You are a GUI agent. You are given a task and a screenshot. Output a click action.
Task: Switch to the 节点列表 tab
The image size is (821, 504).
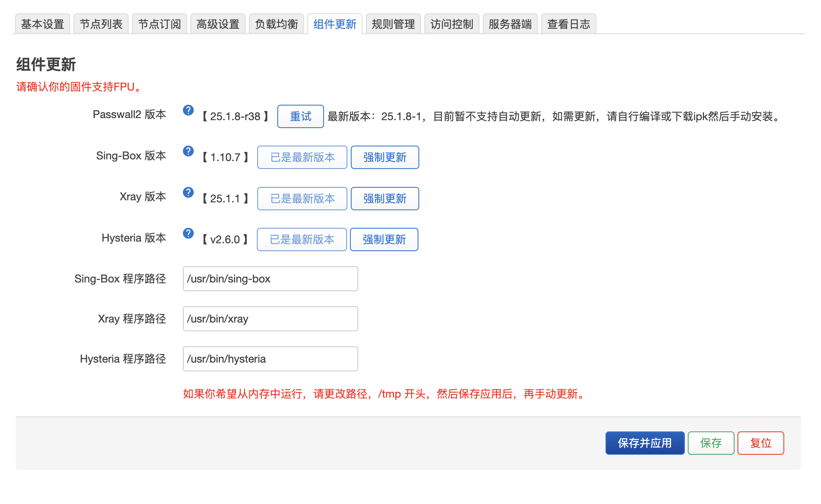pos(101,24)
